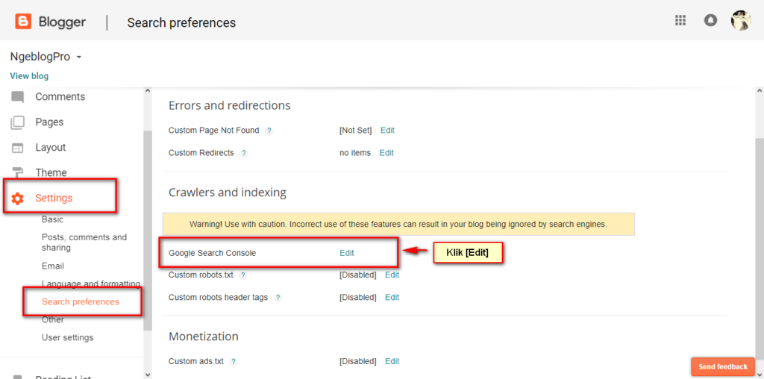Open the View blog link

click(x=29, y=76)
